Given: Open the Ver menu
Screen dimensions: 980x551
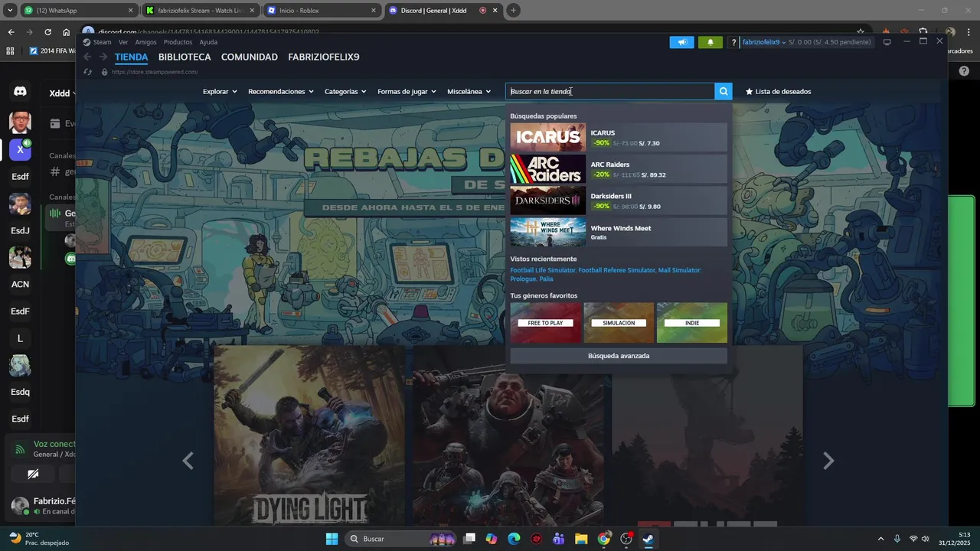Looking at the screenshot, I should coord(123,42).
